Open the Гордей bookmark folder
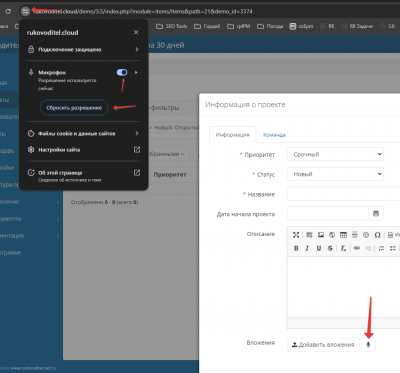 pyautogui.click(x=207, y=26)
